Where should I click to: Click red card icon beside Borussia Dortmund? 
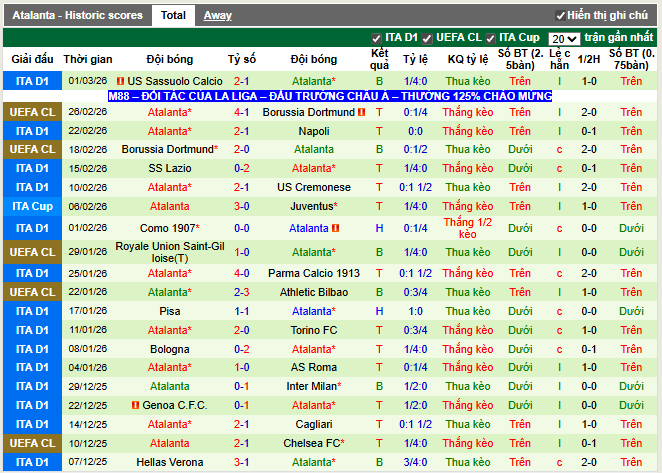pyautogui.click(x=361, y=112)
